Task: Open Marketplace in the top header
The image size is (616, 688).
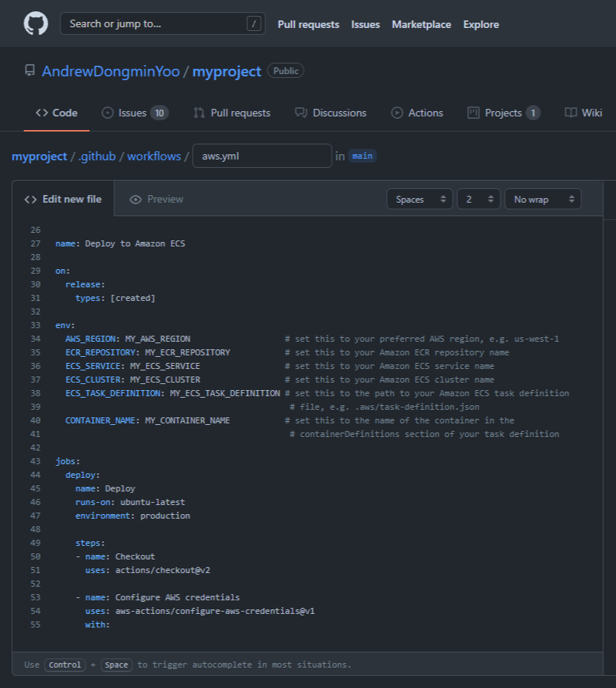Action: point(421,24)
